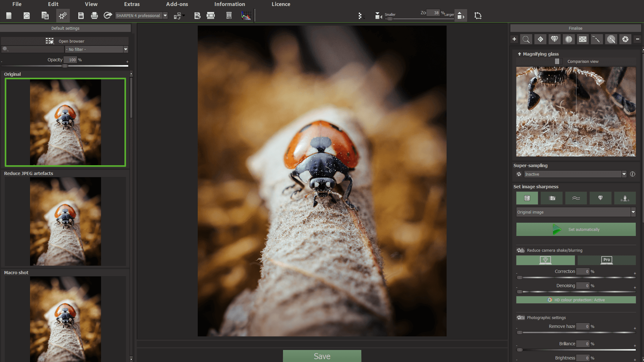Select Reduce JPEG artefacts preset thumbnail
This screenshot has width=644, height=362.
pos(65,221)
